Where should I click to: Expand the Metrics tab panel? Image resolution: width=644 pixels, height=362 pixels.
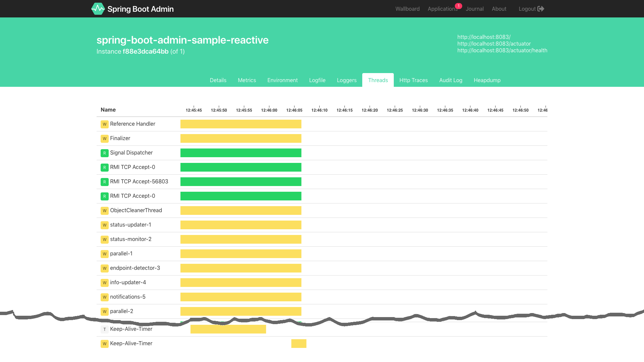tap(247, 80)
